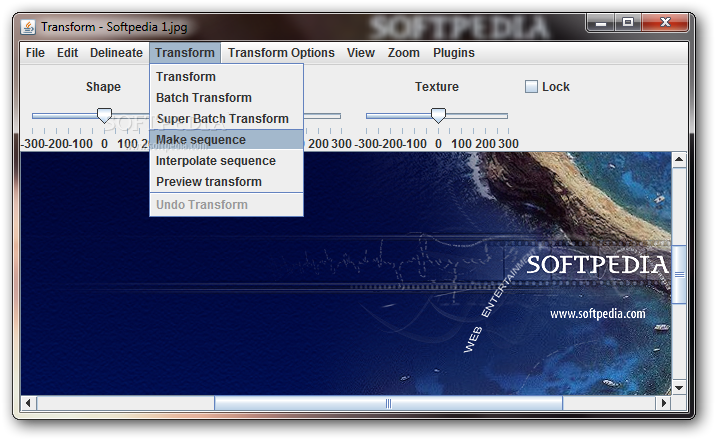Choose Batch Transform menu entry

226,98
